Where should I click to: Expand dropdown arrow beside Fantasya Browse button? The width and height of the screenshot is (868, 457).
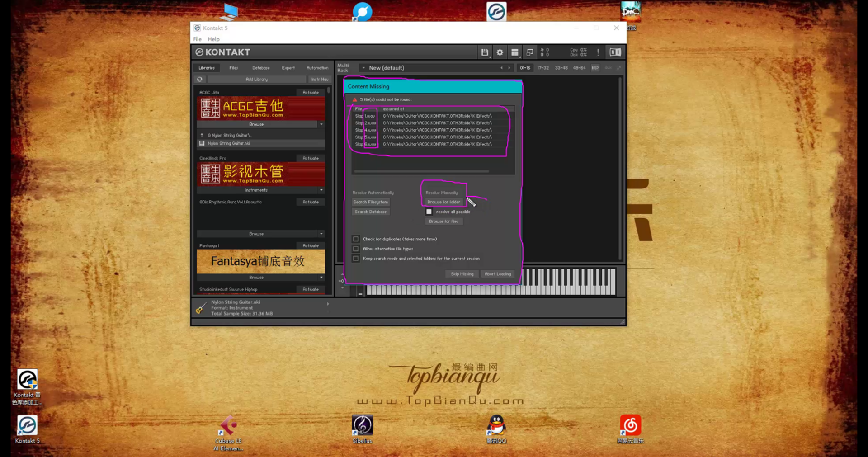coord(321,278)
